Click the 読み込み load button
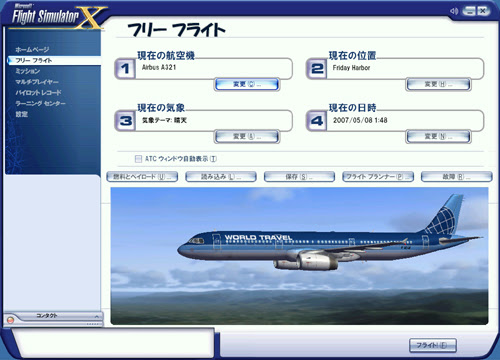500x360 pixels. (221, 177)
